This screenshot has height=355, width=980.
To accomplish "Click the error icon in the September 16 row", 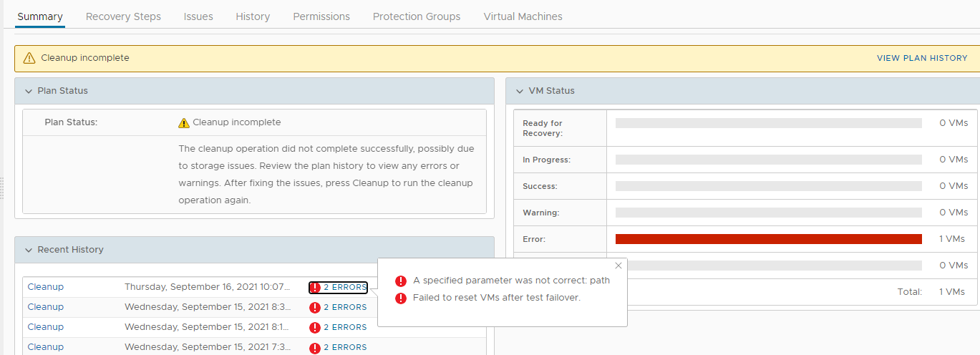I will [315, 287].
